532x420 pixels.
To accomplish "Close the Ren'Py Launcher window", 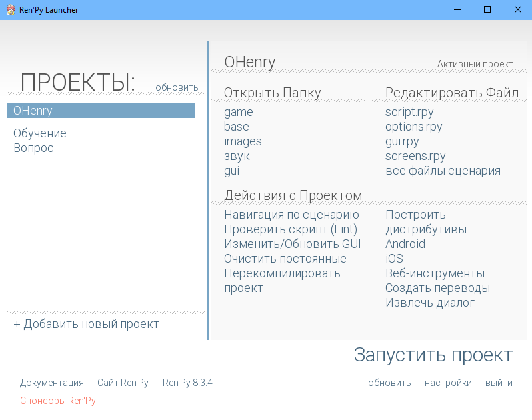I will click(517, 10).
